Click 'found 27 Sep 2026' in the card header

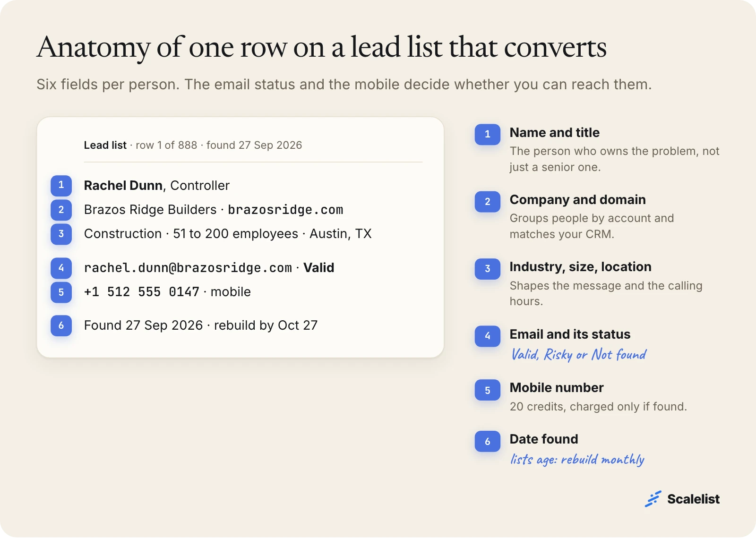pos(254,145)
